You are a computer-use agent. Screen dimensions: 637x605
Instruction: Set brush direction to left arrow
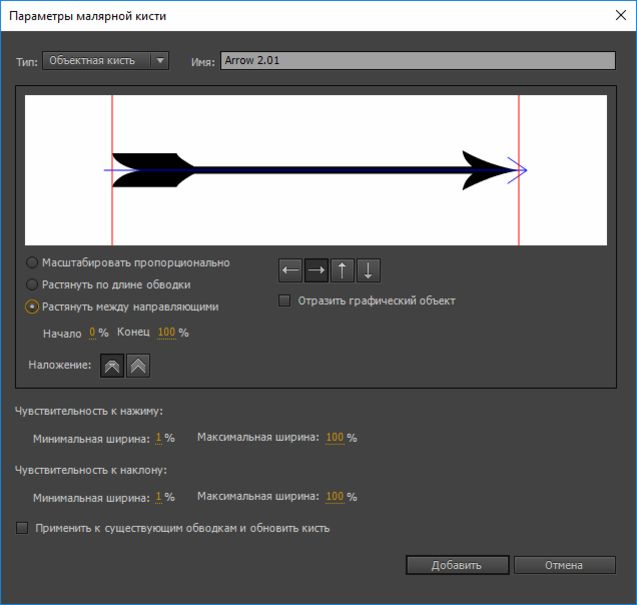coord(290,270)
